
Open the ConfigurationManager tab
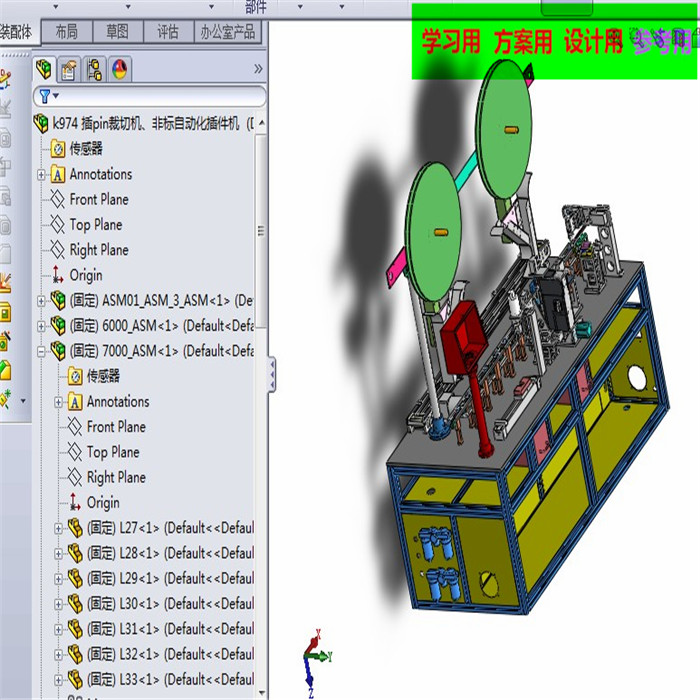point(94,70)
